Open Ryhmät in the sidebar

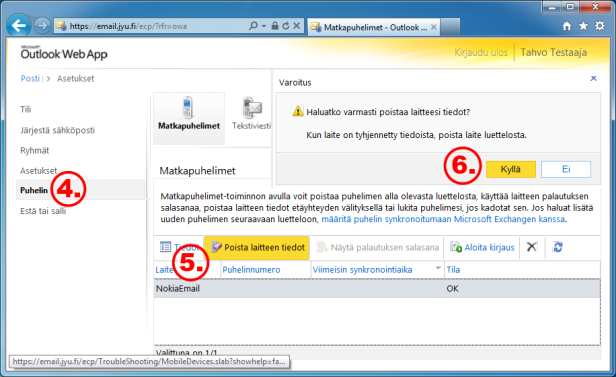point(35,150)
